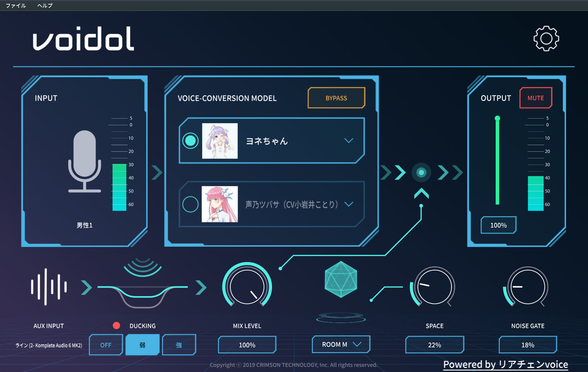This screenshot has height=372, width=588.
Task: Select 声乃ツバサ voice model radio button
Action: 190,204
